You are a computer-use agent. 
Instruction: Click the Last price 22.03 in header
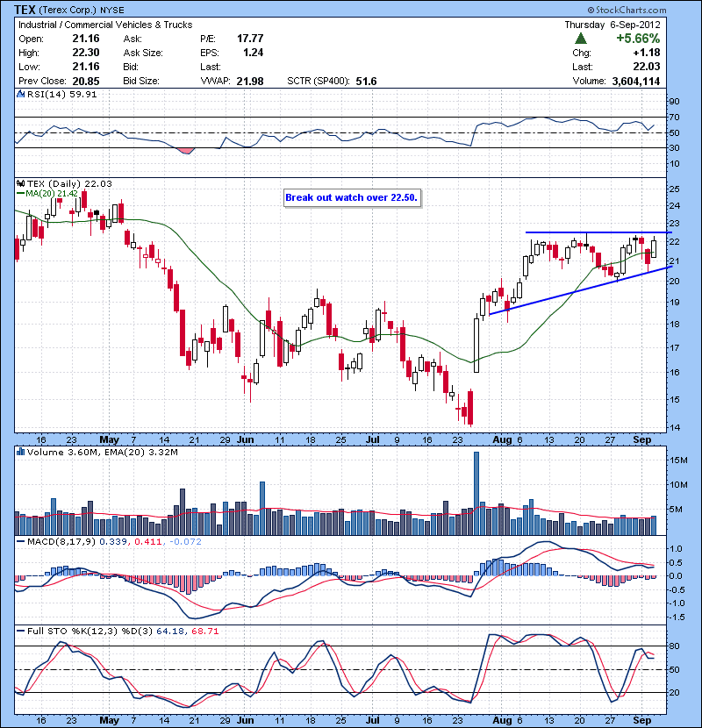coord(647,67)
